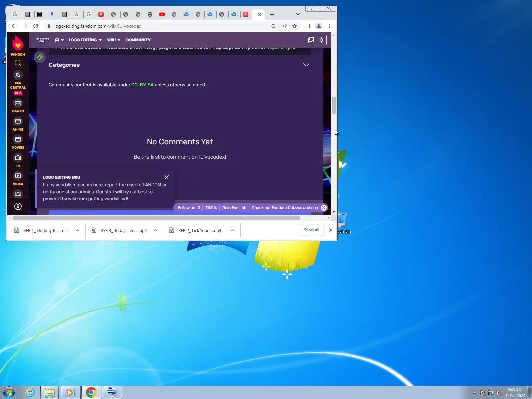
Task: Dismiss the Logo Editing Wiki vandalism notice
Action: (x=167, y=177)
